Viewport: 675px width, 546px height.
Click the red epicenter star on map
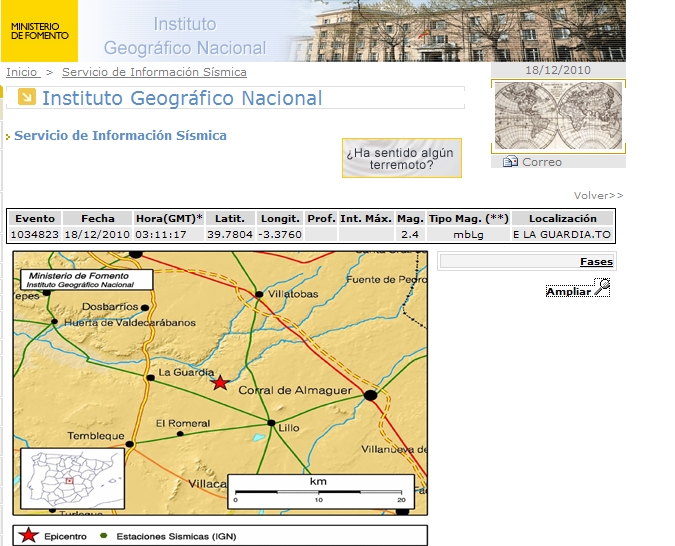click(220, 382)
